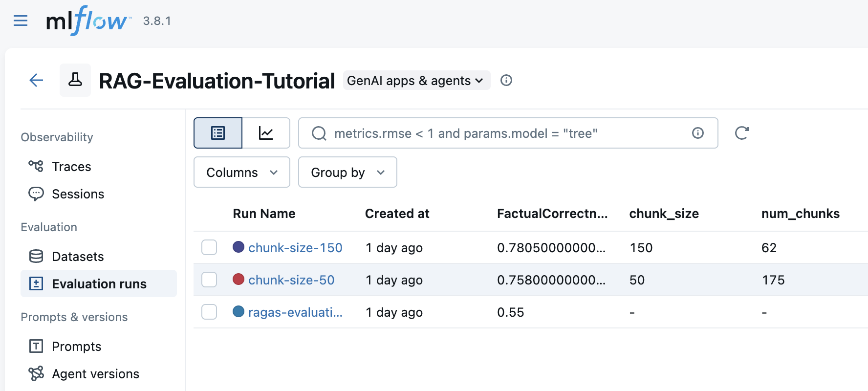
Task: Tick the chunk-size-50 run checkbox
Action: pyautogui.click(x=209, y=280)
